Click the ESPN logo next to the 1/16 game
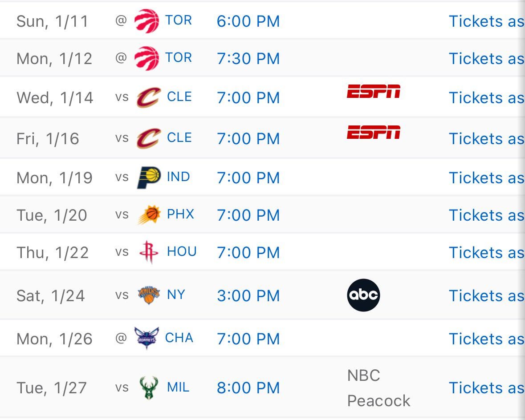This screenshot has width=525, height=420. click(374, 132)
